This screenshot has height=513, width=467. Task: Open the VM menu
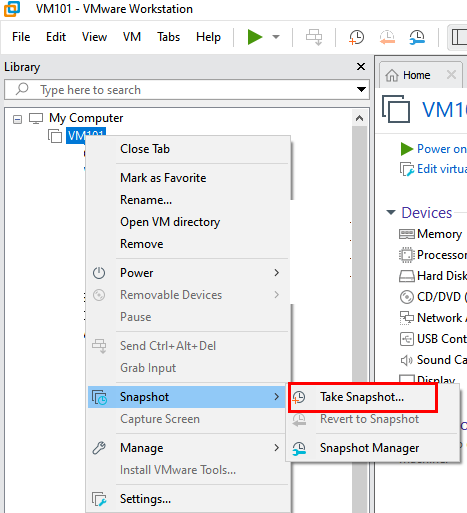coord(132,37)
